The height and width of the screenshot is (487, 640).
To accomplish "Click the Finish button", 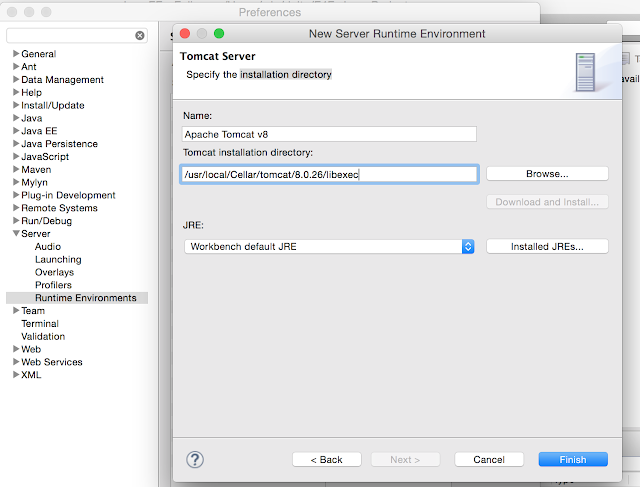I will click(573, 460).
